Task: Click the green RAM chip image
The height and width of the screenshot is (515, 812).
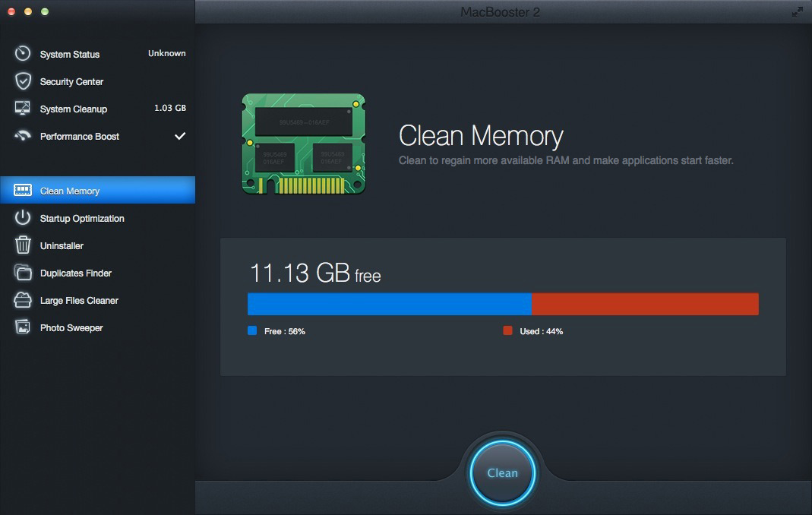Action: tap(303, 144)
